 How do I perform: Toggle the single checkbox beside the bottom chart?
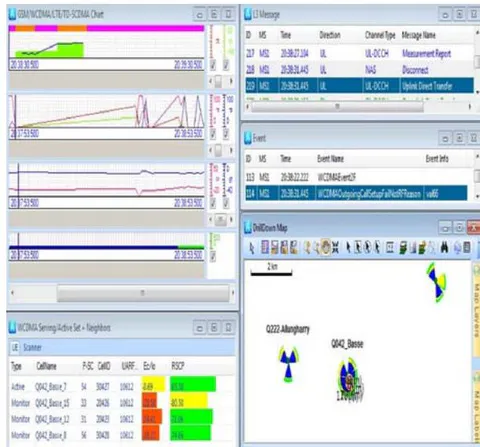point(213,256)
